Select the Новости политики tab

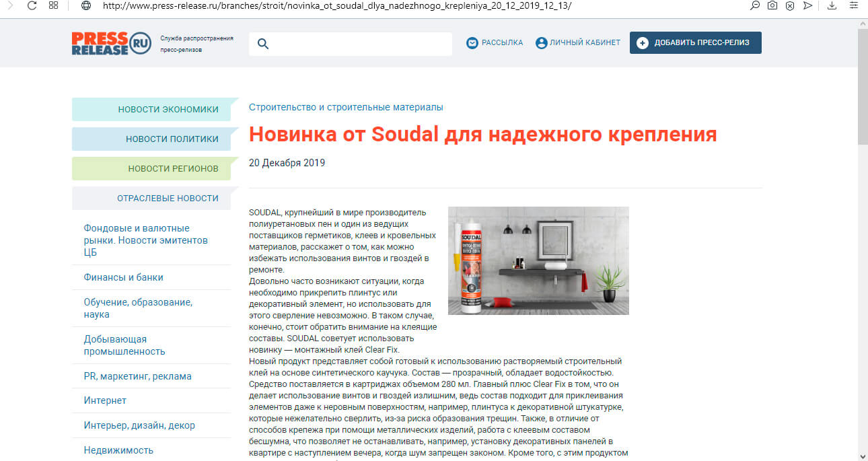pos(155,139)
